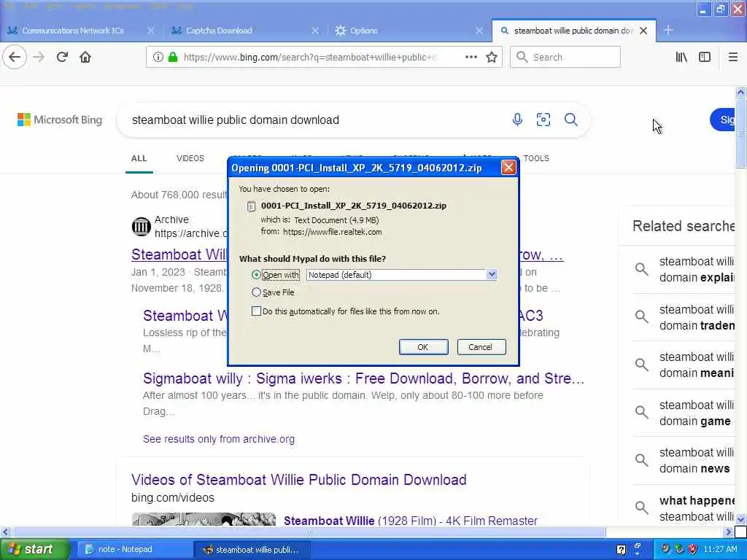Open 'Steamboat Willie (1928 Film) - 4K Film Remaster'
This screenshot has height=560, width=747.
click(x=411, y=521)
